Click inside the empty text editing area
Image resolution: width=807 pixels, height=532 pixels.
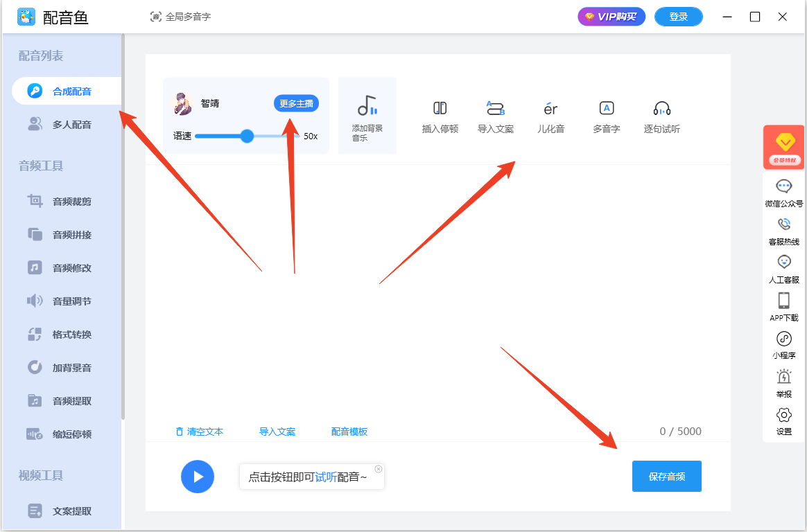(x=437, y=293)
